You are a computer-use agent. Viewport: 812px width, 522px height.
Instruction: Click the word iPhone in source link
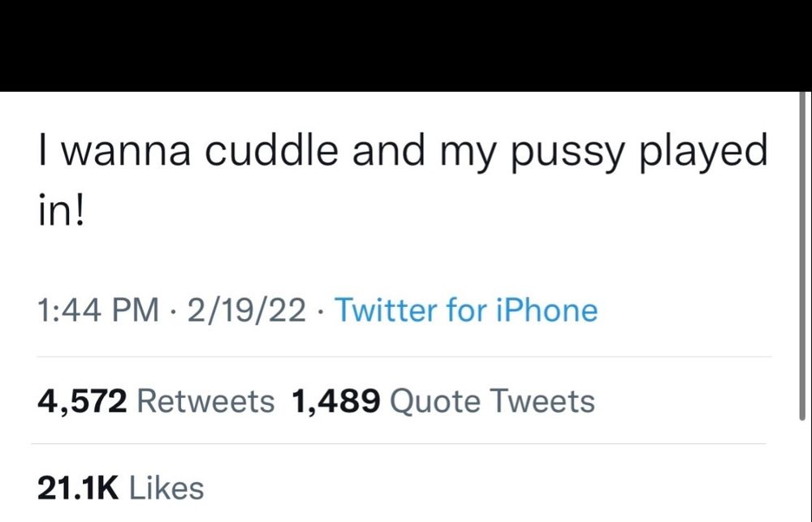point(547,309)
